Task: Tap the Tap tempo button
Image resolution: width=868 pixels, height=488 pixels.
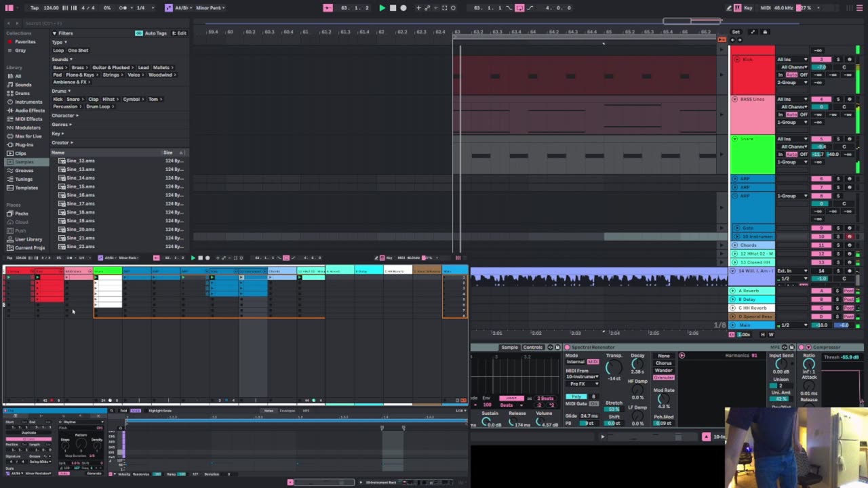Action: click(35, 8)
